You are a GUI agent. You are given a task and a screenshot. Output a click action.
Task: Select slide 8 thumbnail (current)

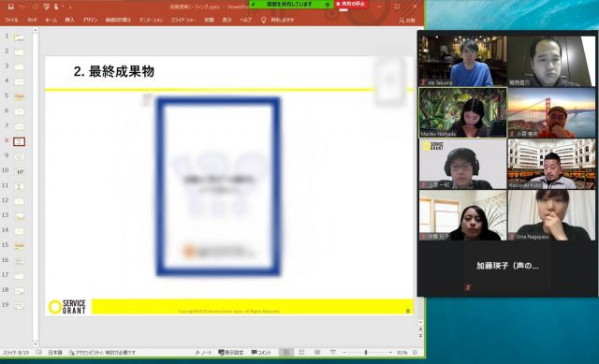[19, 141]
